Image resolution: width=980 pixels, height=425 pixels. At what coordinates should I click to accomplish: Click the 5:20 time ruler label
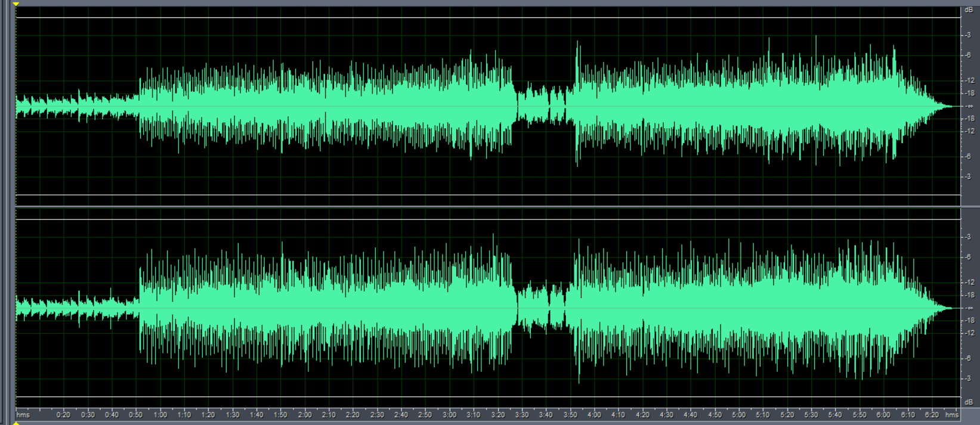[x=787, y=415]
